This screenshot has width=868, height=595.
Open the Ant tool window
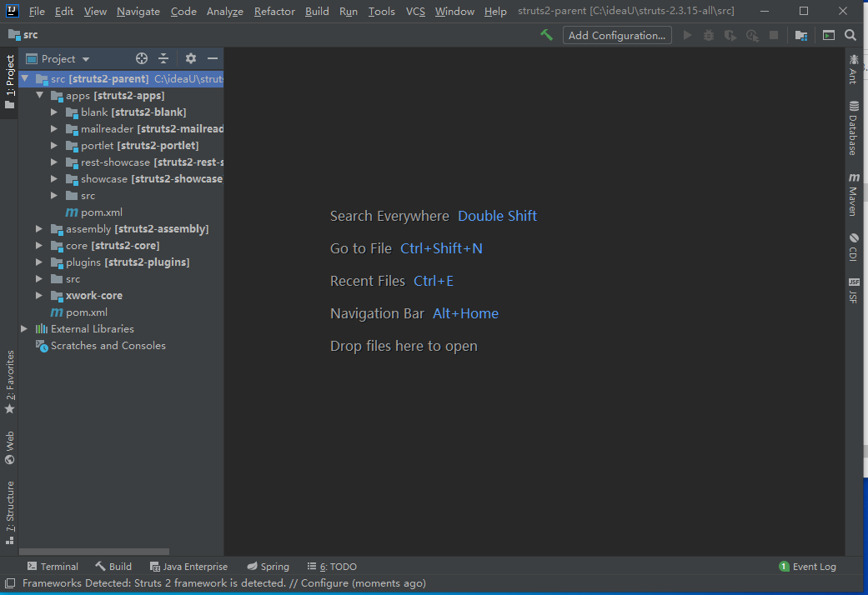click(854, 69)
